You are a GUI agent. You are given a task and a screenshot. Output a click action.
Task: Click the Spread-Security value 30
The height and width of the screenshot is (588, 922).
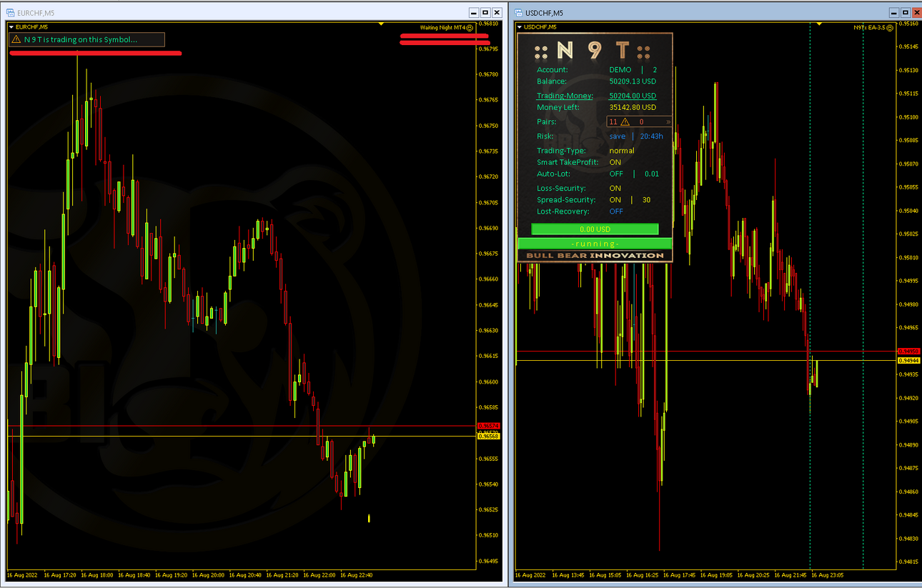point(647,199)
